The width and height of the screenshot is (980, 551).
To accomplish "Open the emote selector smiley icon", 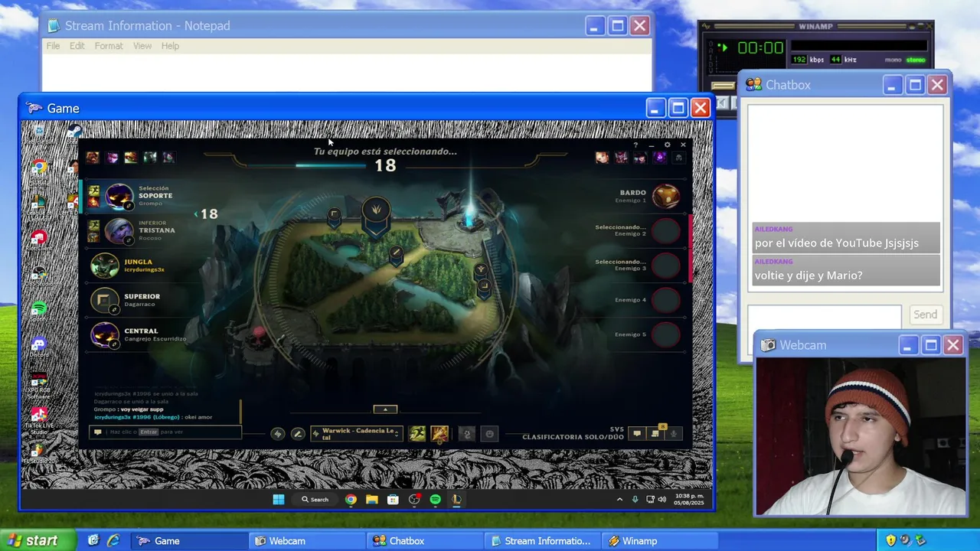I will (x=490, y=434).
